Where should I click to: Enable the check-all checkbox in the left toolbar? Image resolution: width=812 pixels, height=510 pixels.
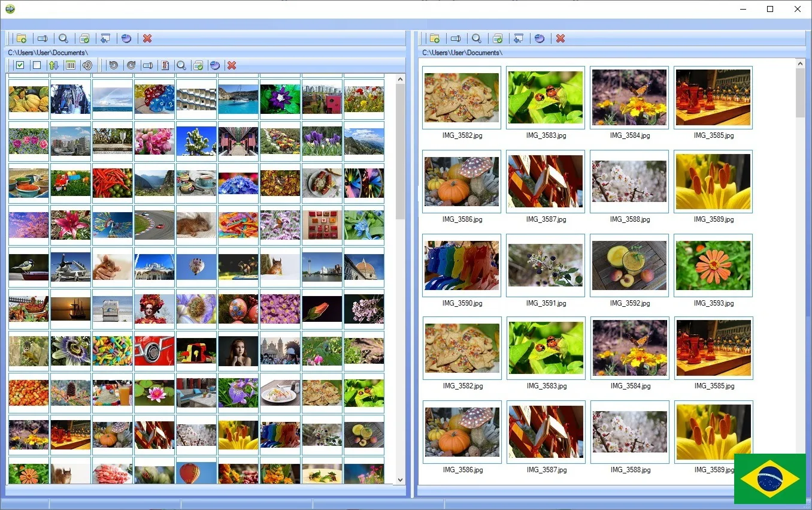coord(20,65)
